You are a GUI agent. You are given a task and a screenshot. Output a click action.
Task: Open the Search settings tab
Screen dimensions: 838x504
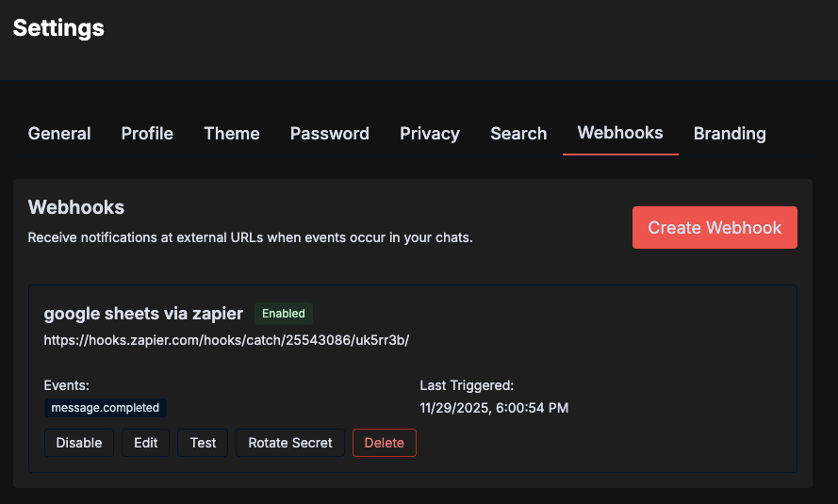click(x=518, y=134)
